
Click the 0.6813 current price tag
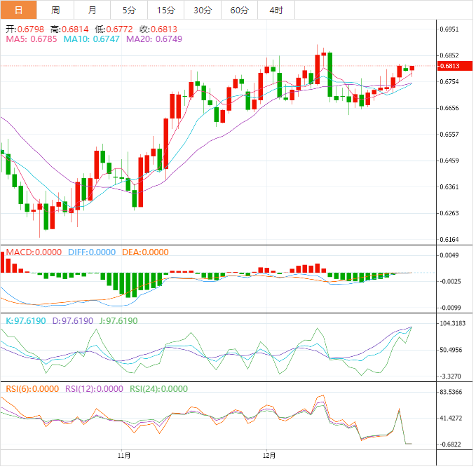pyautogui.click(x=449, y=66)
